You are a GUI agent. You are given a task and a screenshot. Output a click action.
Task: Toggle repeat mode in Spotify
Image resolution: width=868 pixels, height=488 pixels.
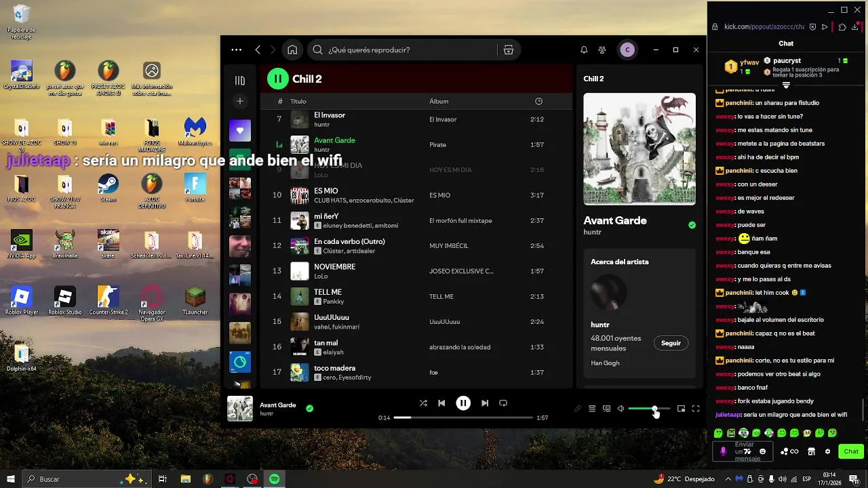coord(503,403)
